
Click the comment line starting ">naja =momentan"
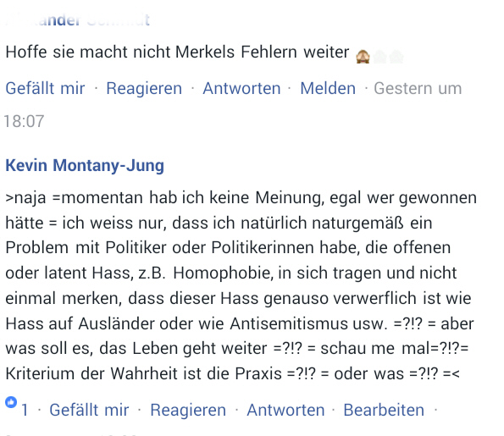(241, 197)
